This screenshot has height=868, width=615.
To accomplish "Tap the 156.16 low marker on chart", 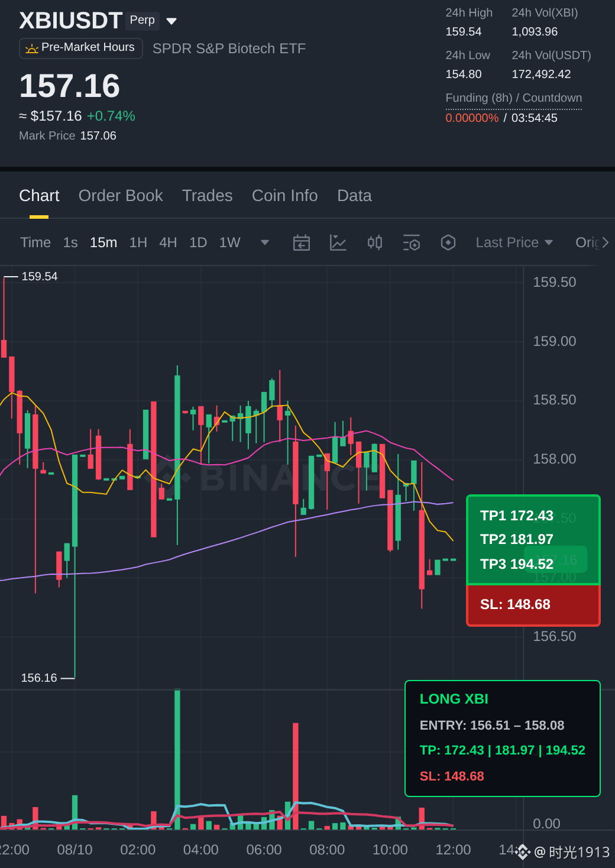I will tap(39, 678).
